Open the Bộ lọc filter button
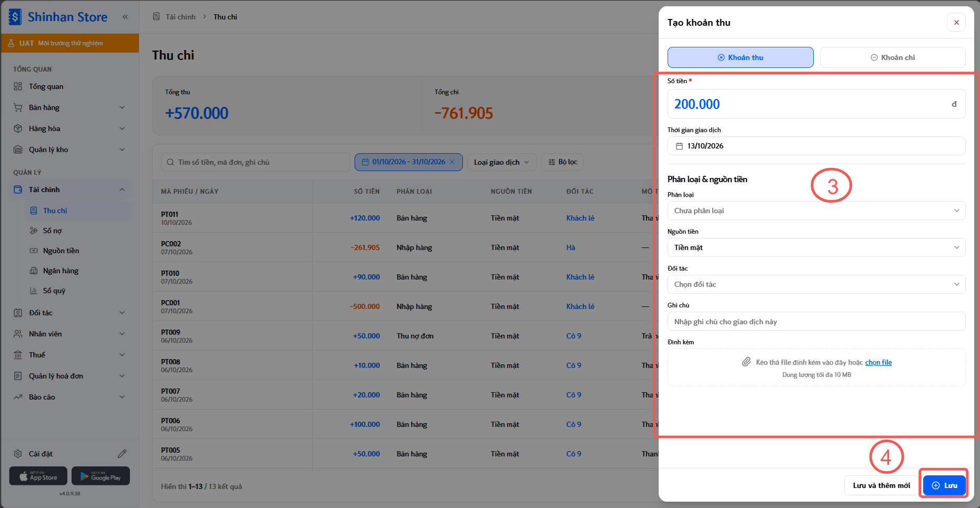Screen dimensions: 980x508 tap(562, 162)
